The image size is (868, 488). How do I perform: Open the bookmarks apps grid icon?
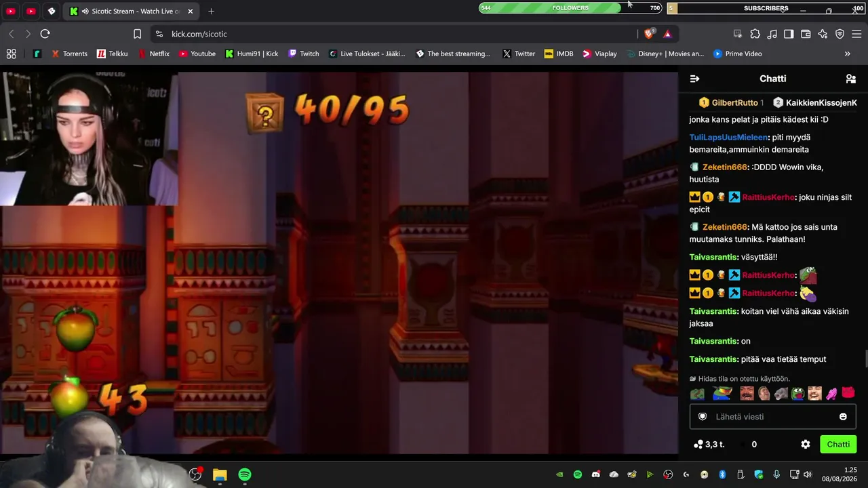click(x=11, y=54)
